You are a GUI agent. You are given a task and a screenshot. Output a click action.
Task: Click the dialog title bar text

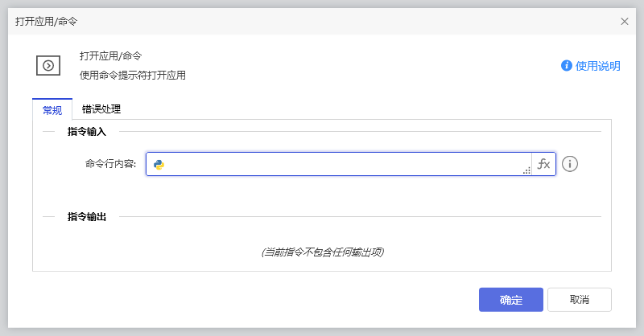tap(47, 22)
